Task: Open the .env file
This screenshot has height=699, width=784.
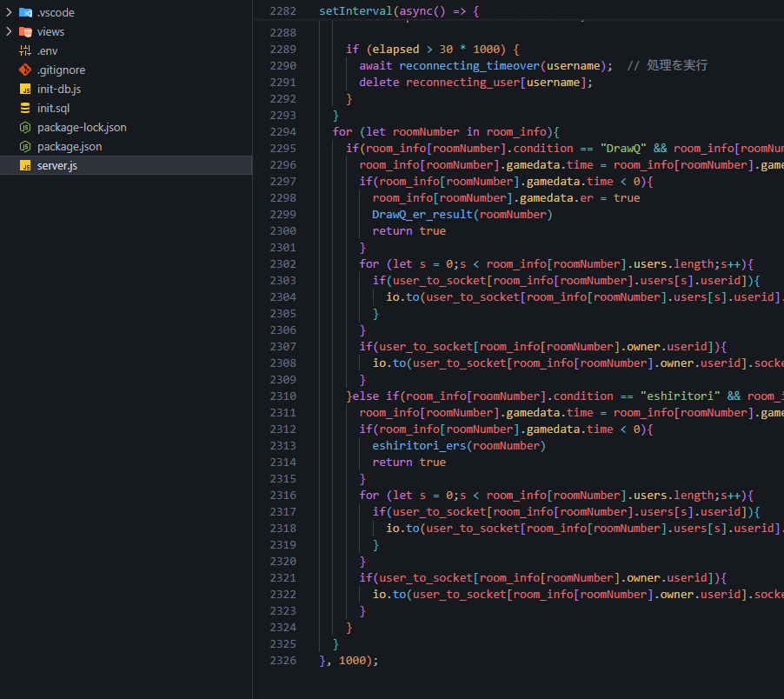Action: (47, 50)
